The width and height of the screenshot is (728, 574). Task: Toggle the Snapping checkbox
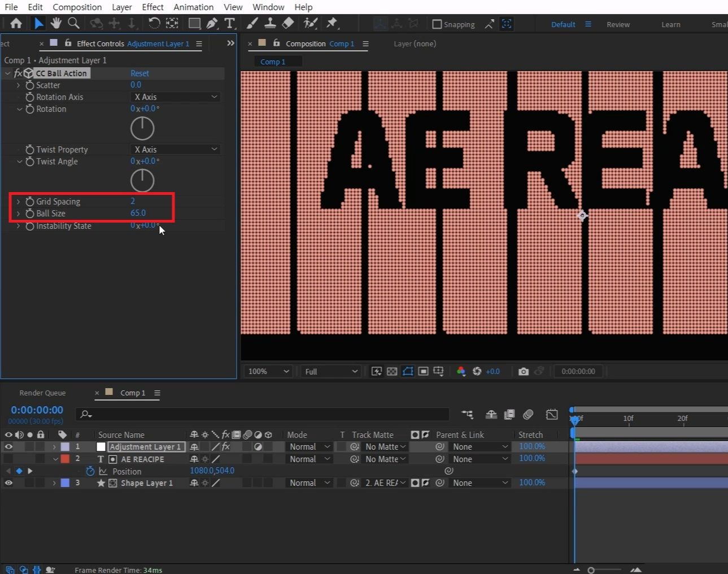click(437, 24)
